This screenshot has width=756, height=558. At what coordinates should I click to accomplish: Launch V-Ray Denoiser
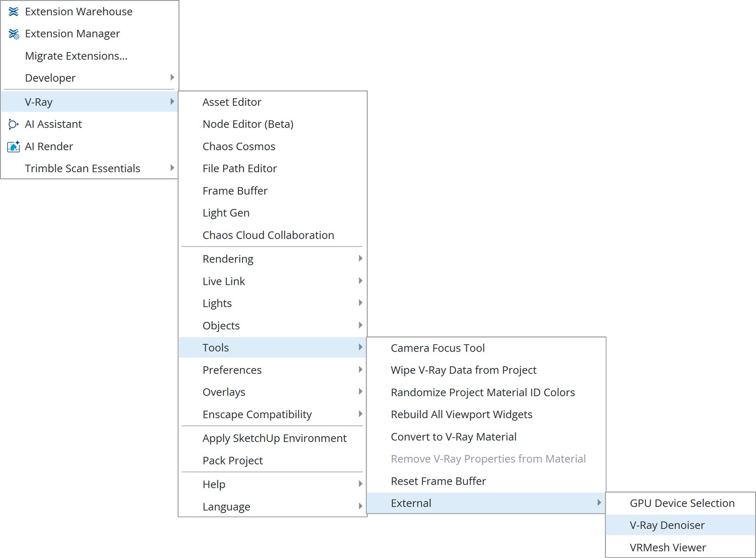coord(680,525)
